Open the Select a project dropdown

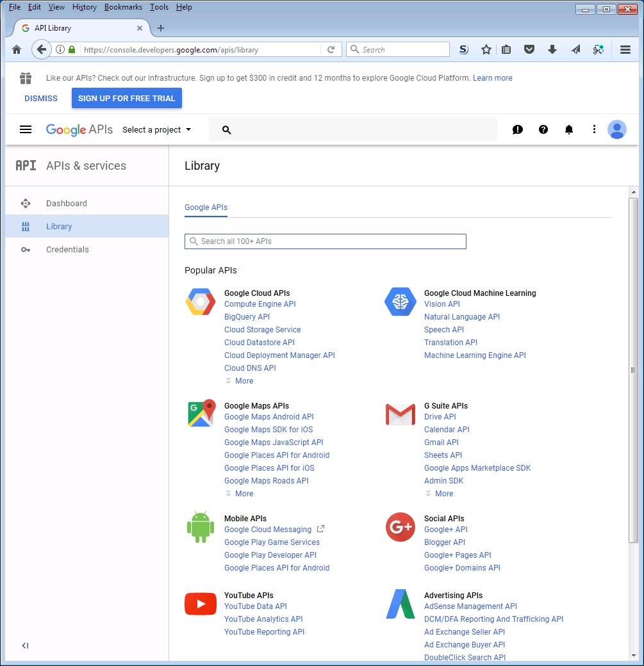pos(156,129)
